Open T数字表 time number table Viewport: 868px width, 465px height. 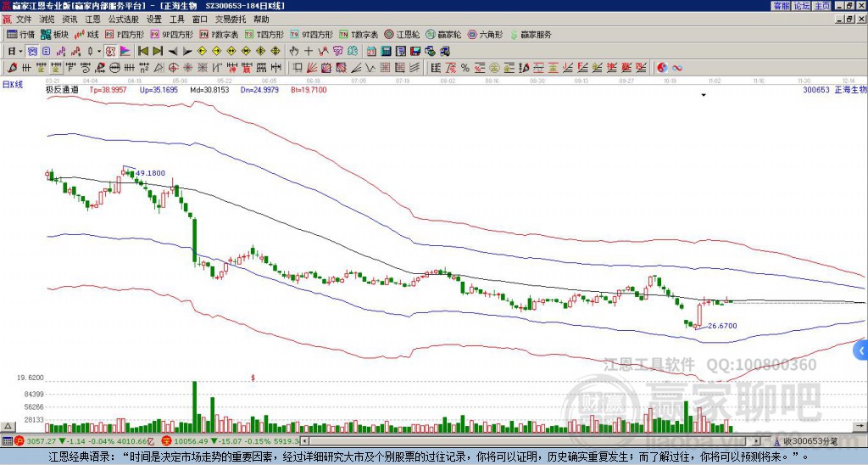(359, 34)
